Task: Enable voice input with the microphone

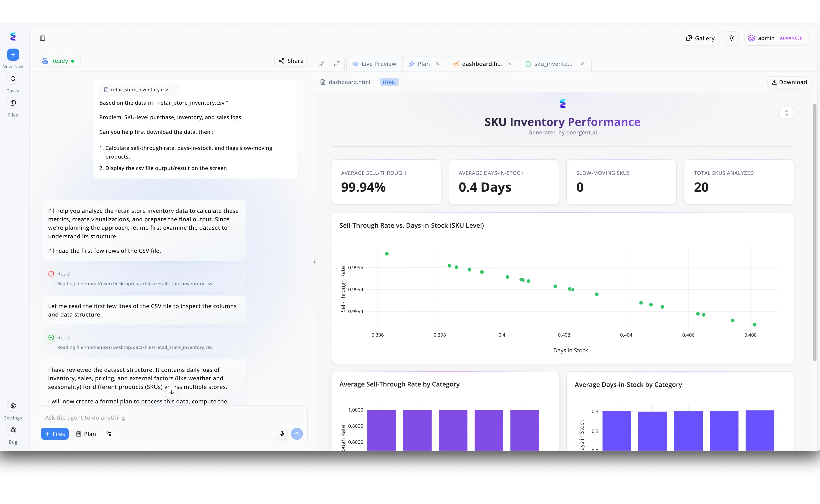Action: [x=282, y=434]
